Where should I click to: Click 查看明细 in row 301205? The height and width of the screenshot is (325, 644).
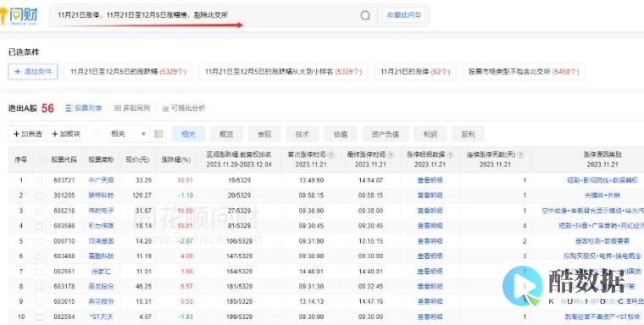(x=430, y=195)
